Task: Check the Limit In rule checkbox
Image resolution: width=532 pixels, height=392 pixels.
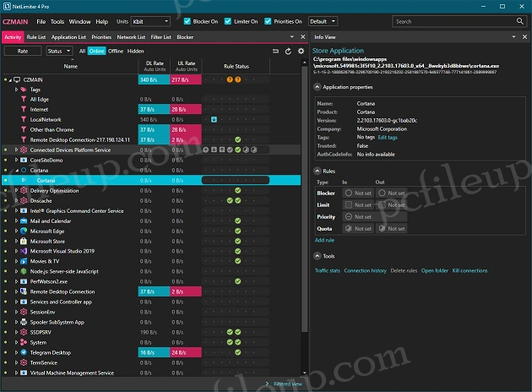Action: pyautogui.click(x=349, y=204)
